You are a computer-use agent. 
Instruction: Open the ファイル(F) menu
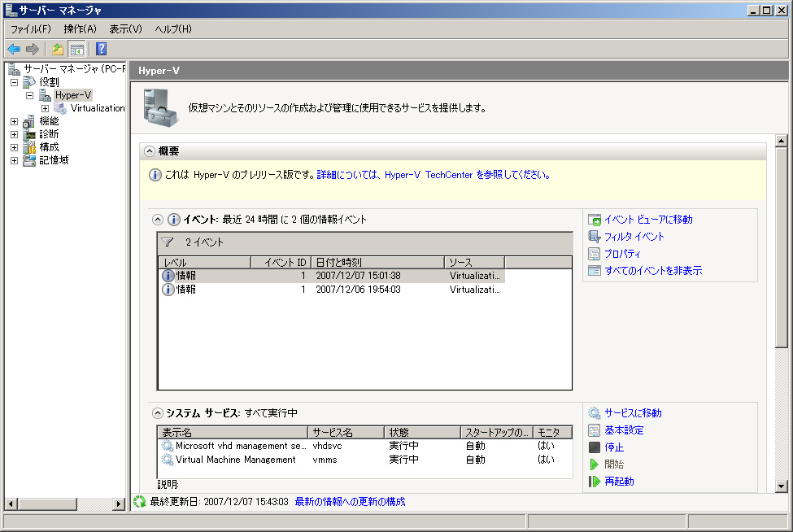click(31, 28)
